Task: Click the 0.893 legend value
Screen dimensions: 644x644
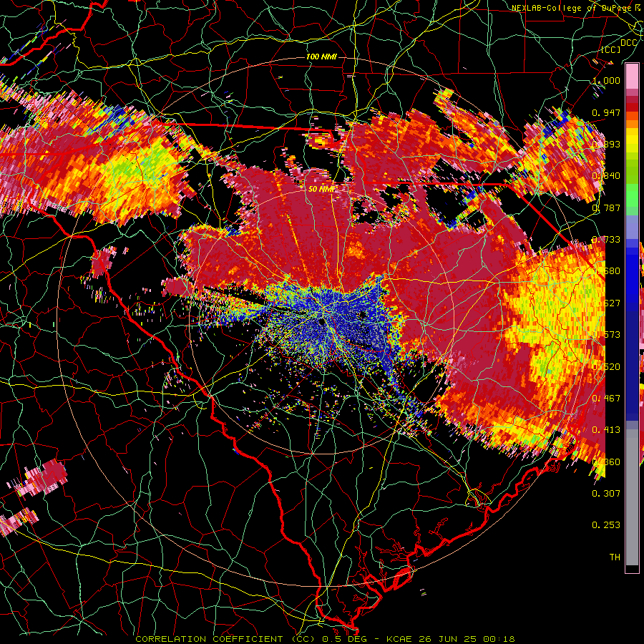Action: coord(606,144)
